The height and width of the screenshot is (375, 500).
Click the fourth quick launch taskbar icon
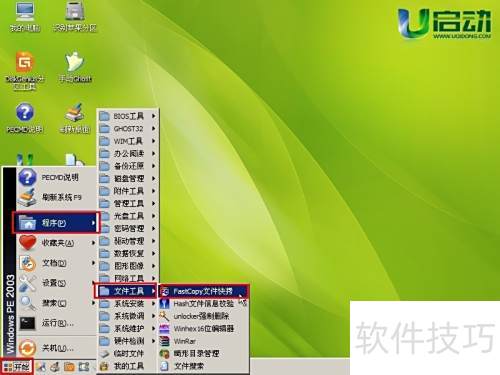84,367
